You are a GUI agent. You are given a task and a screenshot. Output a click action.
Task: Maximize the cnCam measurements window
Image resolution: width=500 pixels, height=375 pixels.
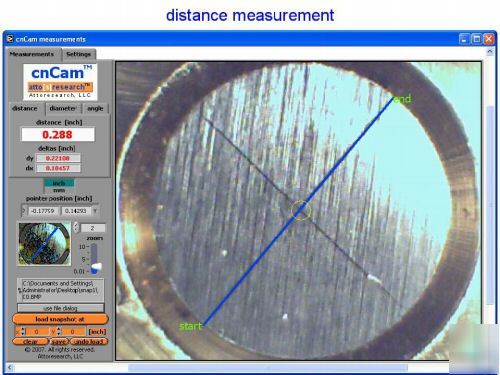click(477, 39)
